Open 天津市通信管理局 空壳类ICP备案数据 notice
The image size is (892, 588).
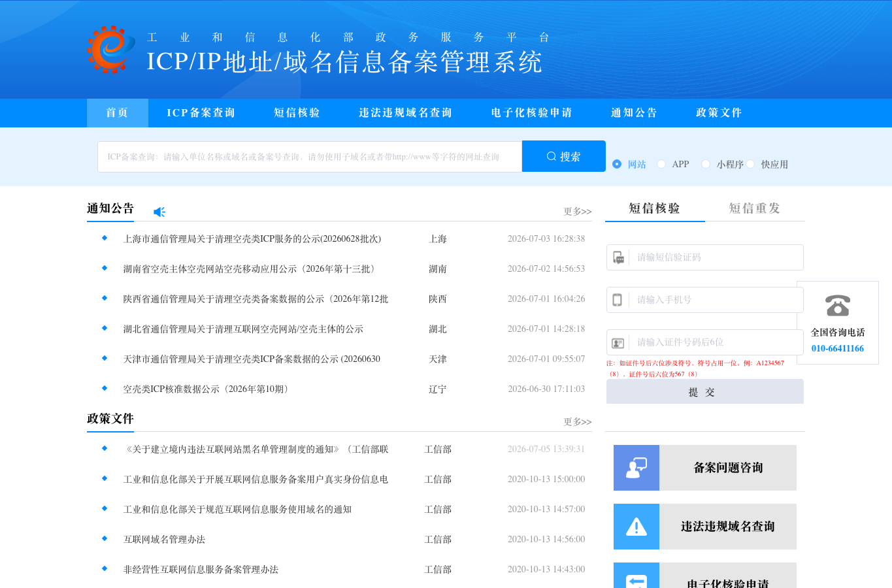(x=252, y=359)
